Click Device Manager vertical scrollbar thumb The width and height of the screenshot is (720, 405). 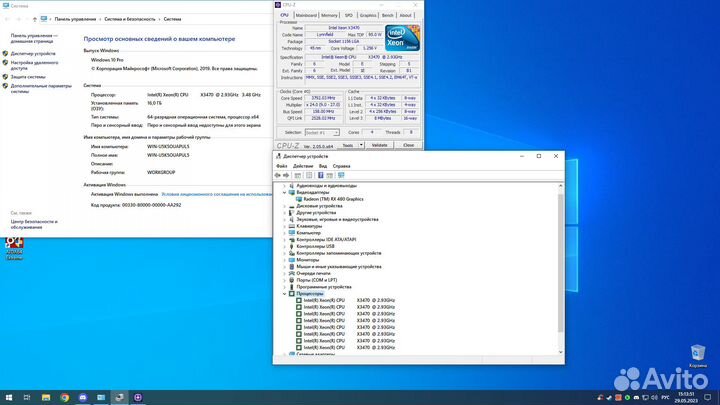click(560, 263)
